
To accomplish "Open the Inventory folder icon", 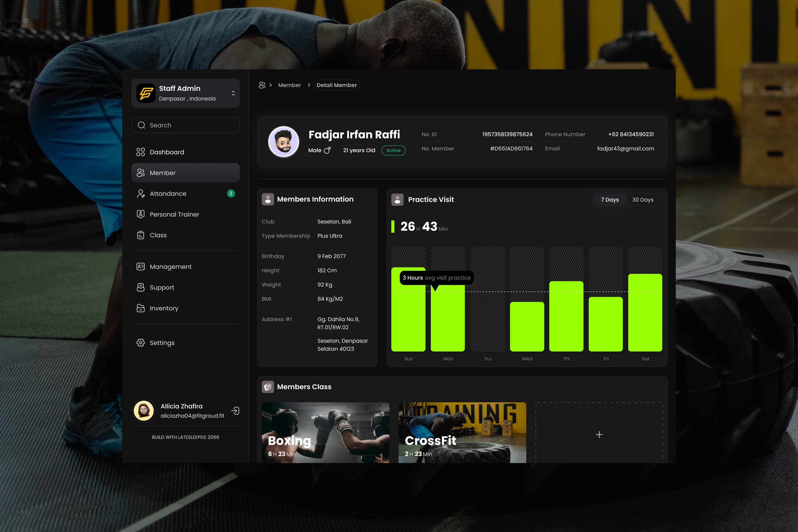I will pos(140,308).
